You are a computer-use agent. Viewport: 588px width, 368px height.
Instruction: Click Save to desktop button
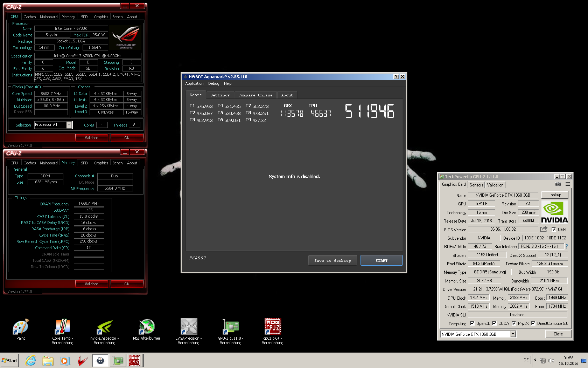point(332,260)
